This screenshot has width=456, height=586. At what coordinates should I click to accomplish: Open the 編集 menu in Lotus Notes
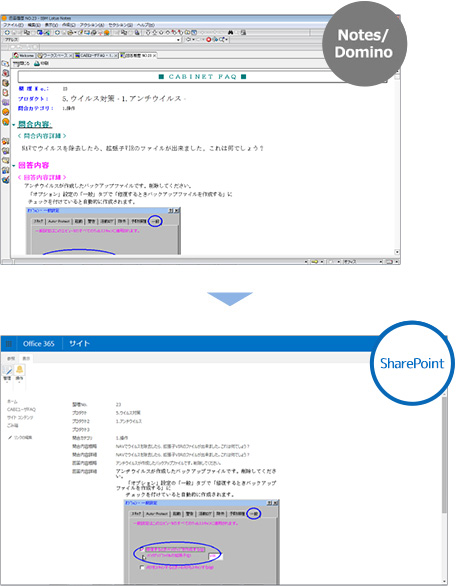(34, 25)
